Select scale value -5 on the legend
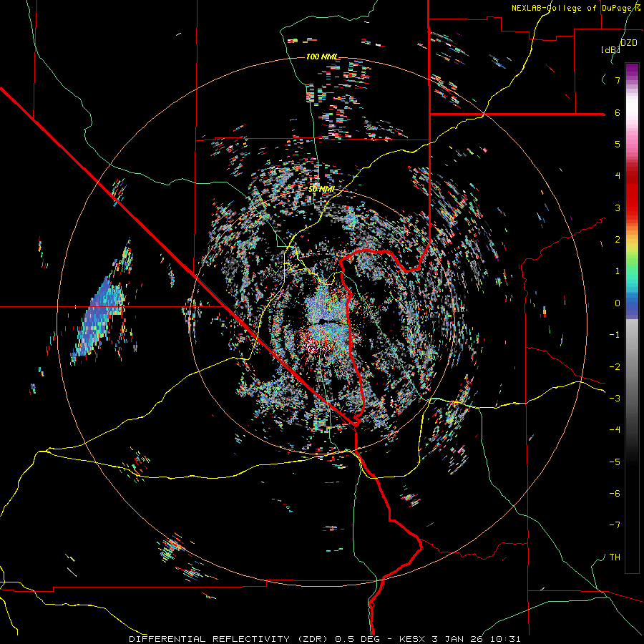This screenshot has height=644, width=644. coord(615,462)
